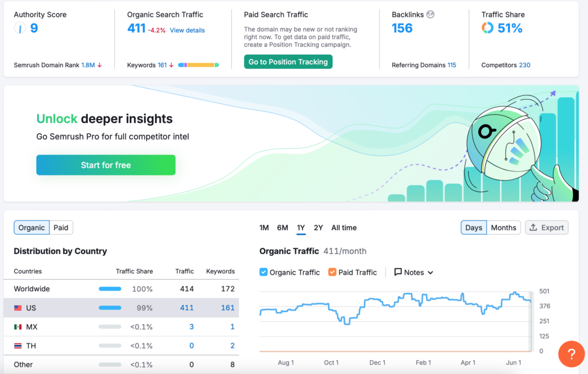
Task: Switch to the Paid tab
Action: (61, 228)
